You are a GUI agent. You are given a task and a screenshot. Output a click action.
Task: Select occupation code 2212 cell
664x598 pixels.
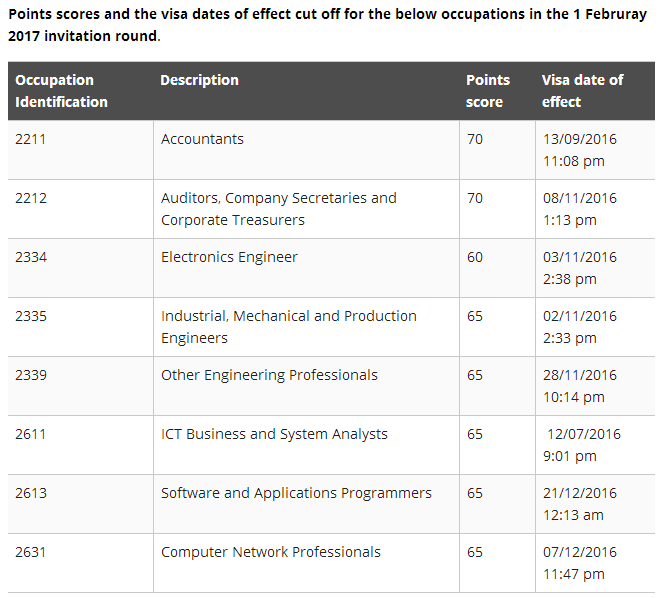click(x=31, y=198)
